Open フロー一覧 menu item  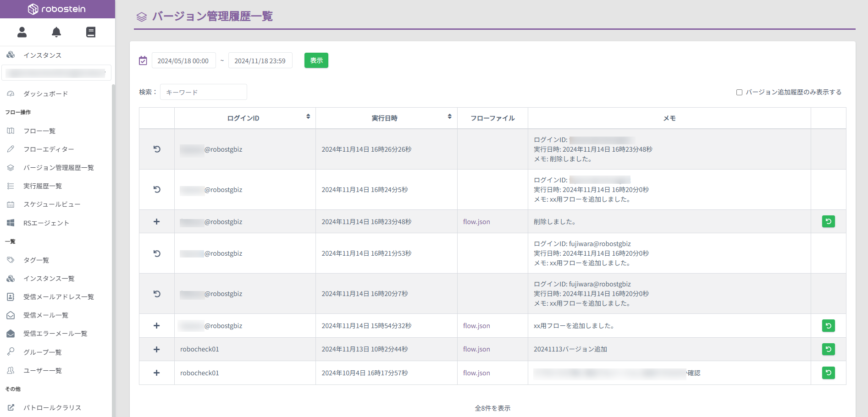click(39, 131)
